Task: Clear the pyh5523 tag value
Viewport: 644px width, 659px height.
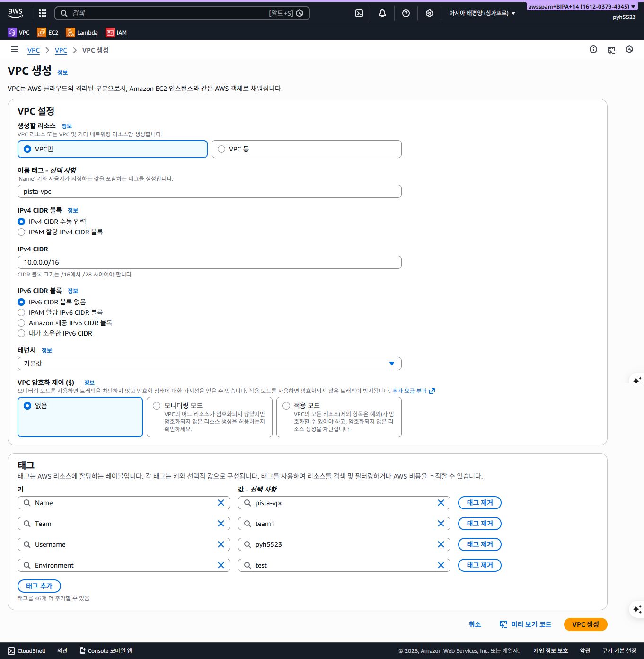Action: pos(441,544)
